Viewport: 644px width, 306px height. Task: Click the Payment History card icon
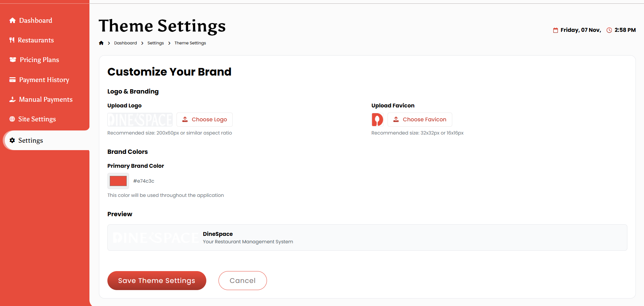(13, 80)
